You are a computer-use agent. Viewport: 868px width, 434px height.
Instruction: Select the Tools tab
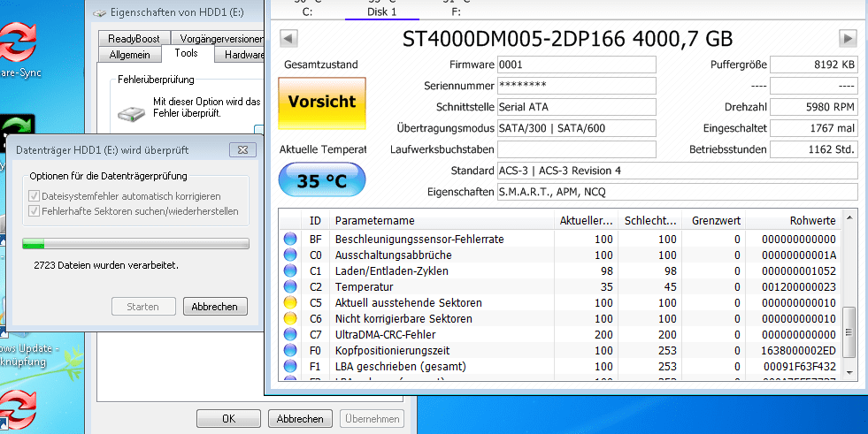[x=186, y=53]
